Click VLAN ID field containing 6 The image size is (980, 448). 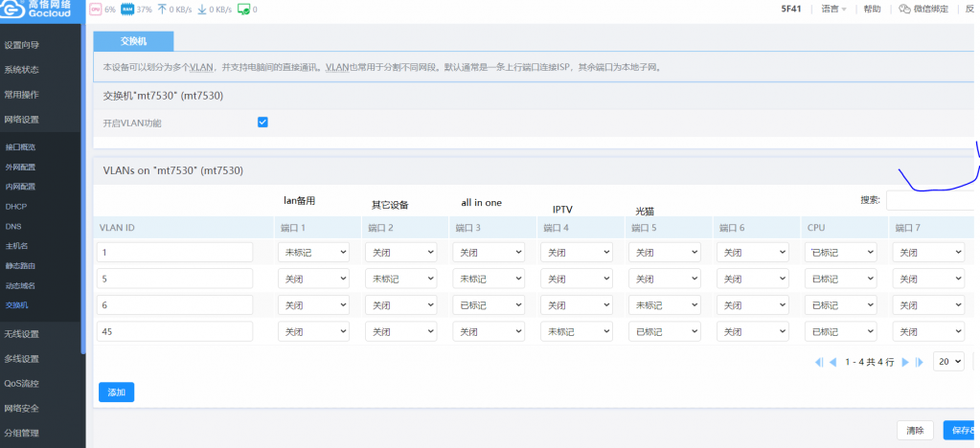pyautogui.click(x=174, y=305)
